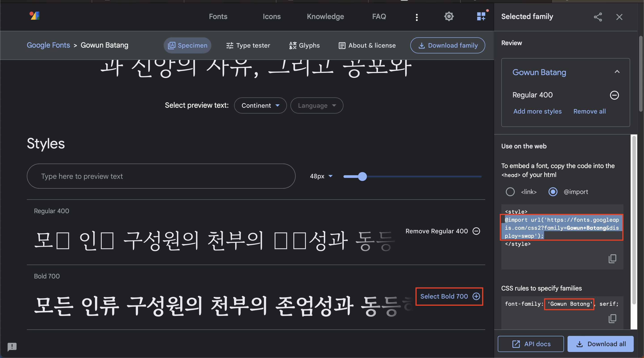Click Remove Regular 400 in Styles list
The height and width of the screenshot is (358, 644).
(443, 231)
